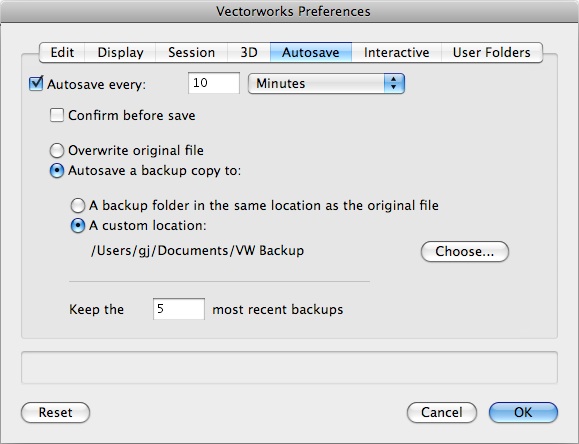Switch to the Edit tab

click(62, 52)
